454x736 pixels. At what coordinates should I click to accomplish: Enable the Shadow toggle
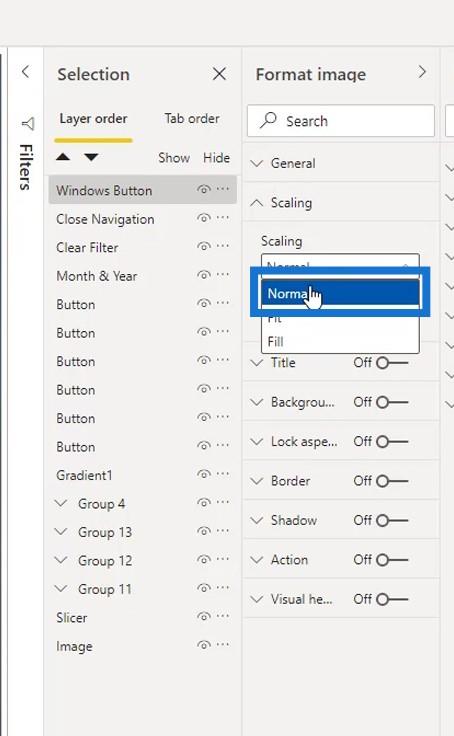[392, 521]
